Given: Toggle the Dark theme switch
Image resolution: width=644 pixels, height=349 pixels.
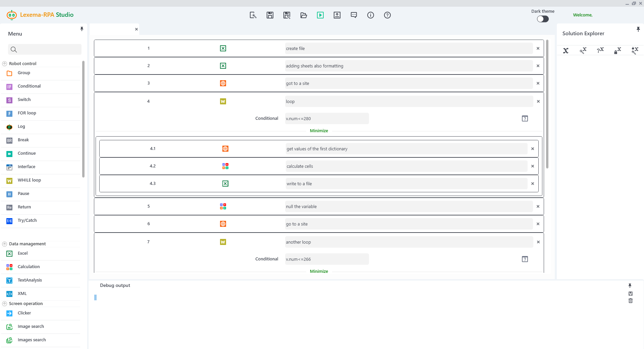Looking at the screenshot, I should 542,19.
